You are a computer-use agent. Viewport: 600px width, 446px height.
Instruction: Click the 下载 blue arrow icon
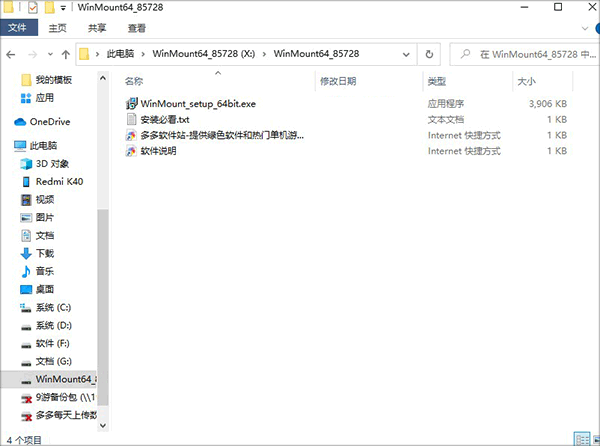pyautogui.click(x=26, y=253)
